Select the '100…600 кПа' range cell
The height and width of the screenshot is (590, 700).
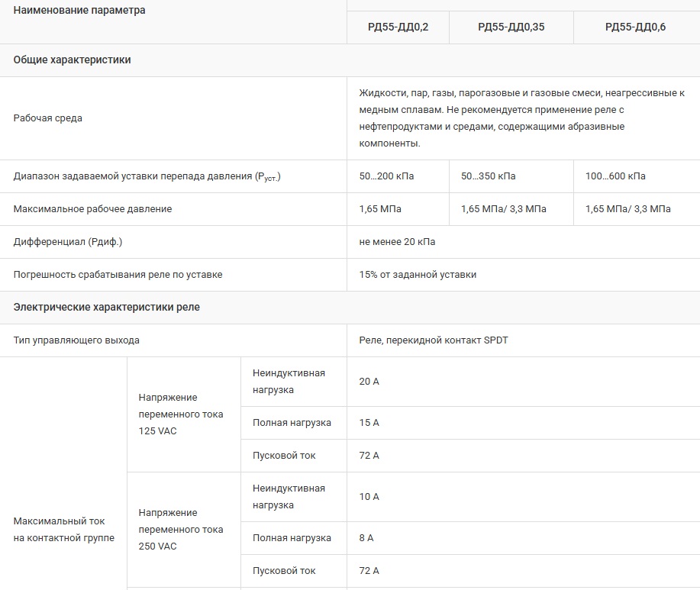615,176
